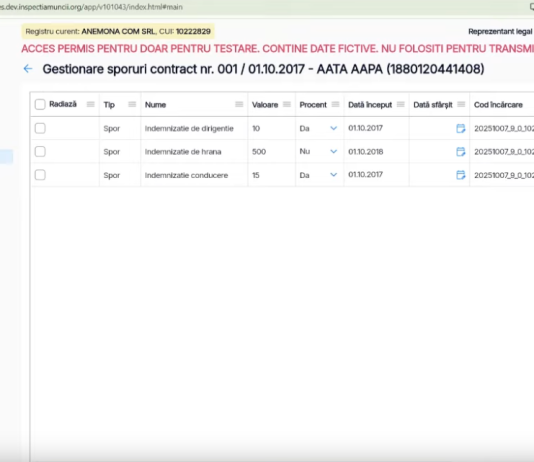The image size is (534, 462).
Task: Check the Indemnizatie de hrana row checkbox
Action: click(x=40, y=152)
